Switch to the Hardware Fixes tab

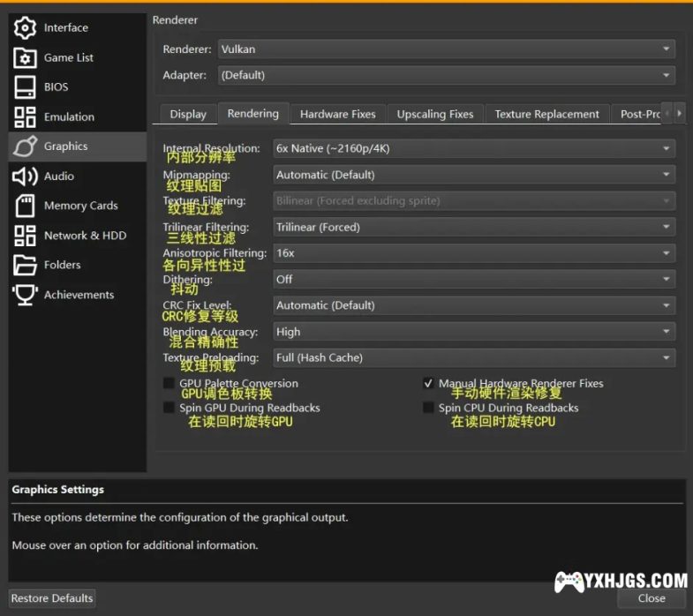(337, 114)
